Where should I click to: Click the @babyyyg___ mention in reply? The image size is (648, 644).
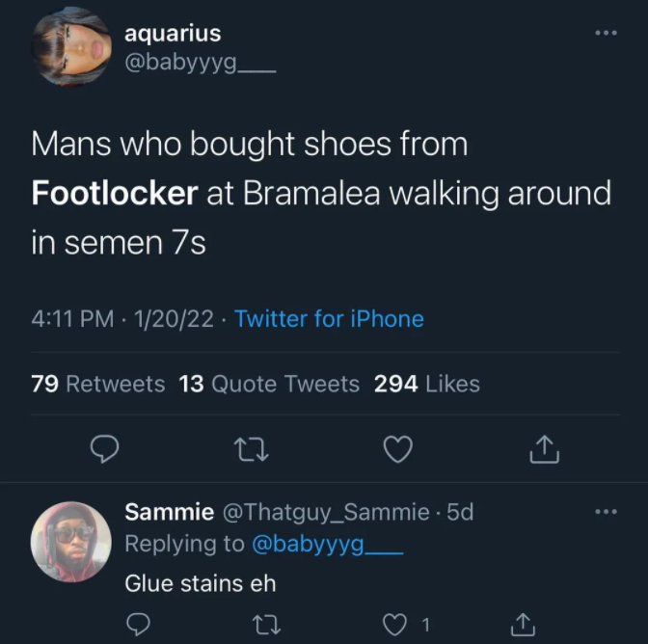click(326, 544)
